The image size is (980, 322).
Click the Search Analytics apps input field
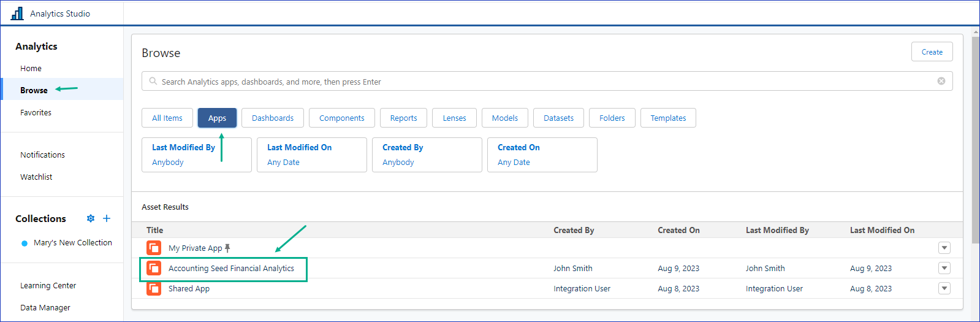point(547,81)
